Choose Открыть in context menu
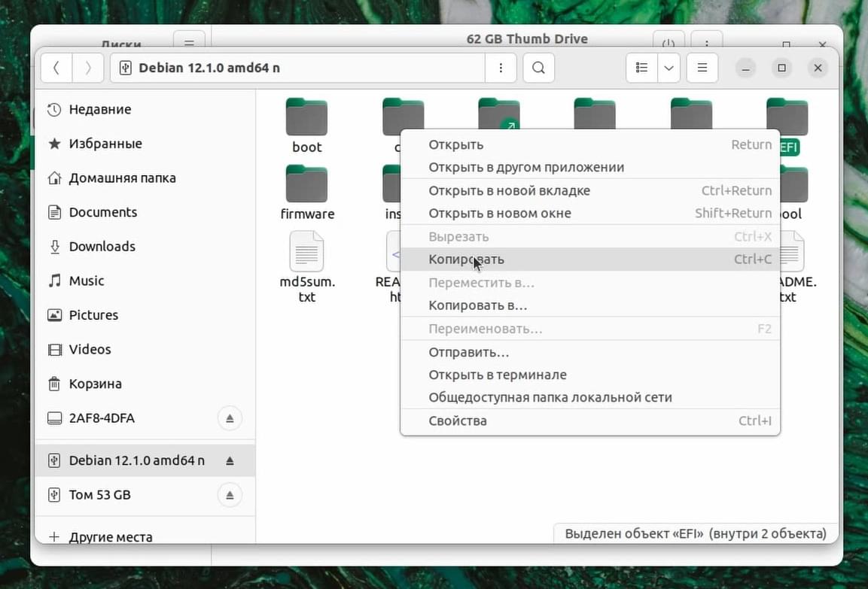Viewport: 868px width, 589px height. coord(590,144)
